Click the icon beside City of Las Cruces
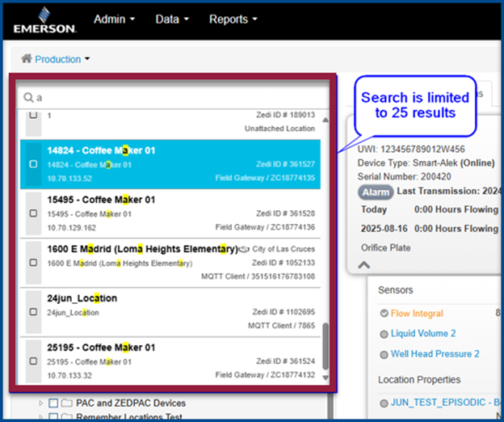Screen dimensions: 504x422 [x=244, y=249]
